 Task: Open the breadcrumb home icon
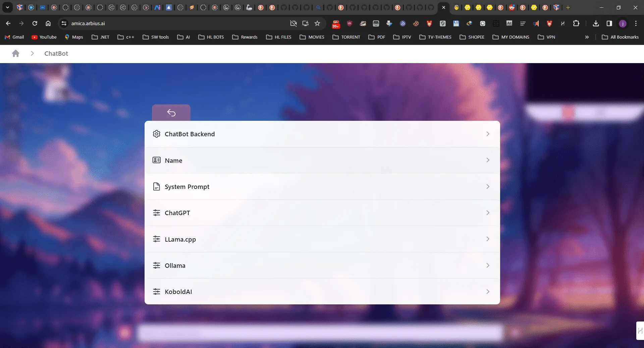tap(15, 53)
